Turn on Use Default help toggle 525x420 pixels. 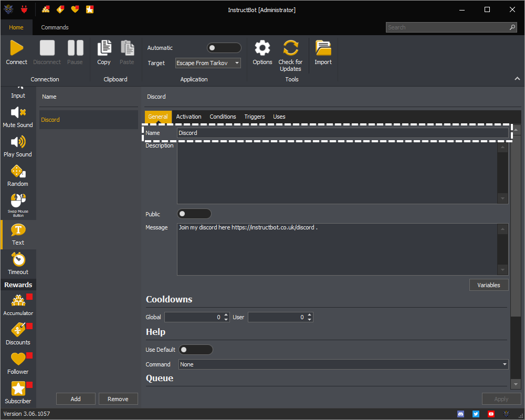(x=195, y=350)
